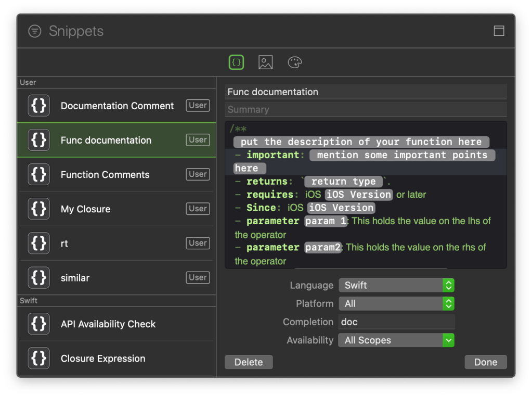Click the window layout icon at top right

(499, 31)
